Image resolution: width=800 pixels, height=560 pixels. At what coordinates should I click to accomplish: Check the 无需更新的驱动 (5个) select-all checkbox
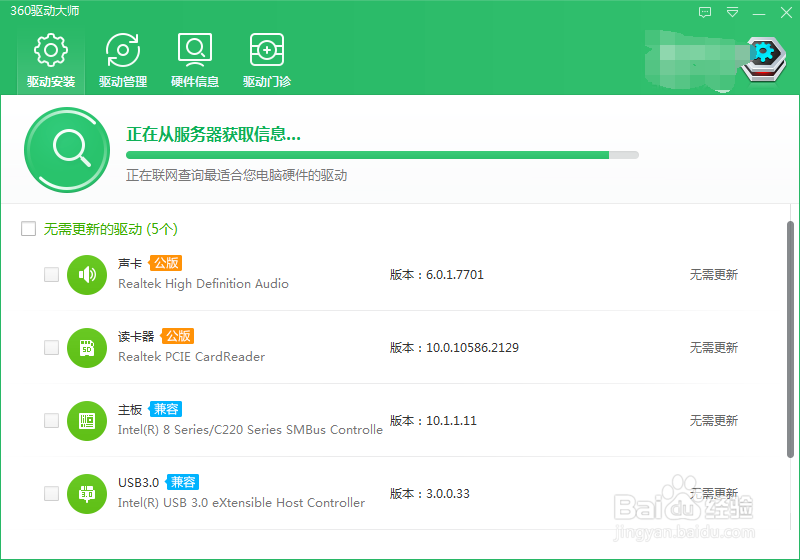[x=29, y=228]
